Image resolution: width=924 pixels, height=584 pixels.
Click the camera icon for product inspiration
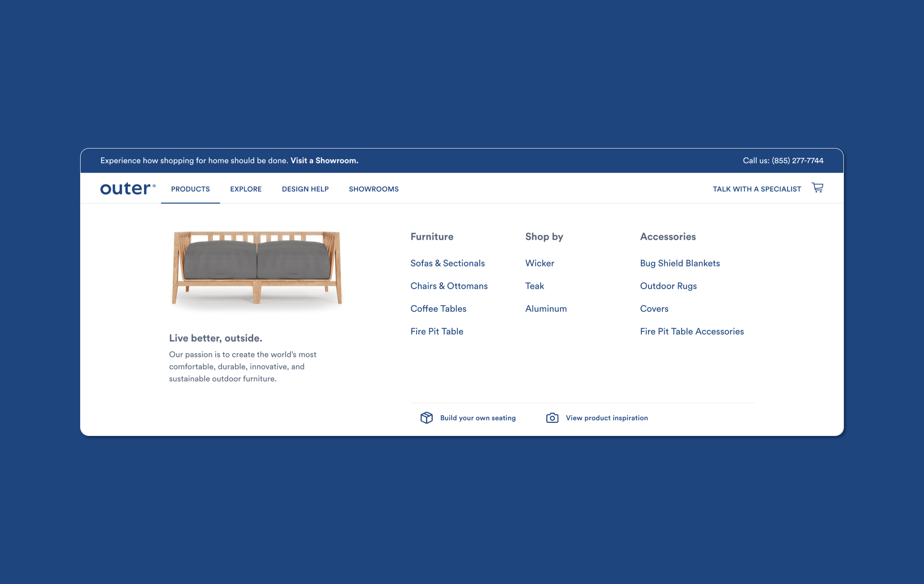(552, 418)
